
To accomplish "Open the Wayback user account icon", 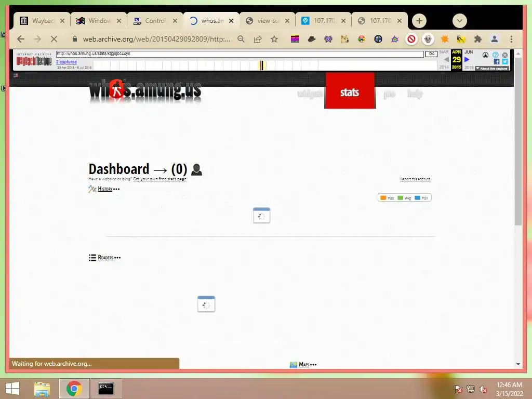I will tap(486, 55).
